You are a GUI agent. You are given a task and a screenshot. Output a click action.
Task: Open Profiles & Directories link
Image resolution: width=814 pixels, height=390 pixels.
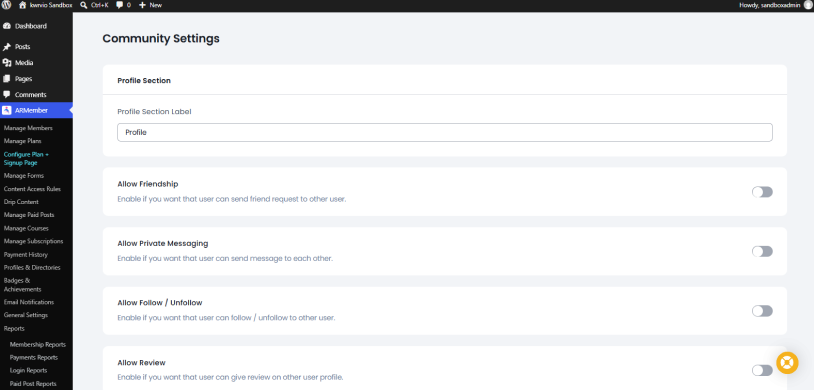[x=32, y=267]
